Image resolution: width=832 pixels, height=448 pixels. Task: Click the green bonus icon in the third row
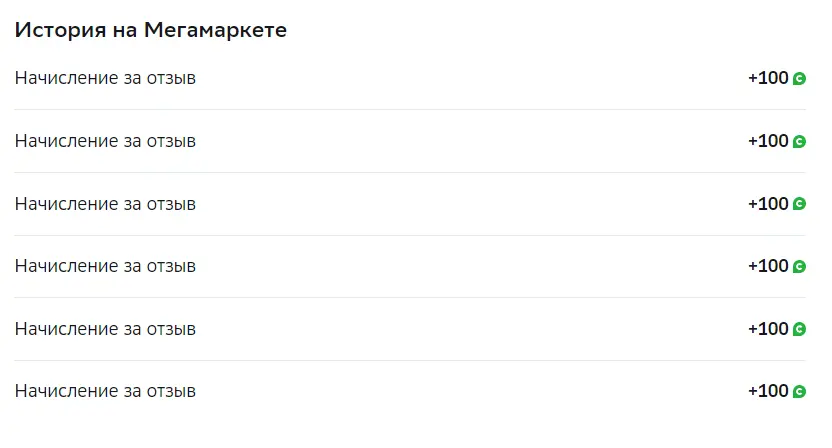pyautogui.click(x=799, y=204)
